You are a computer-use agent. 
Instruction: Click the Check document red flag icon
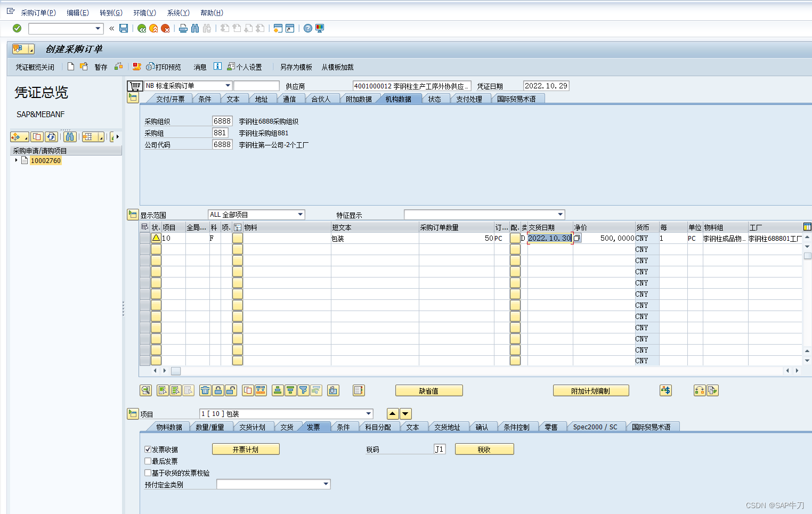[137, 67]
